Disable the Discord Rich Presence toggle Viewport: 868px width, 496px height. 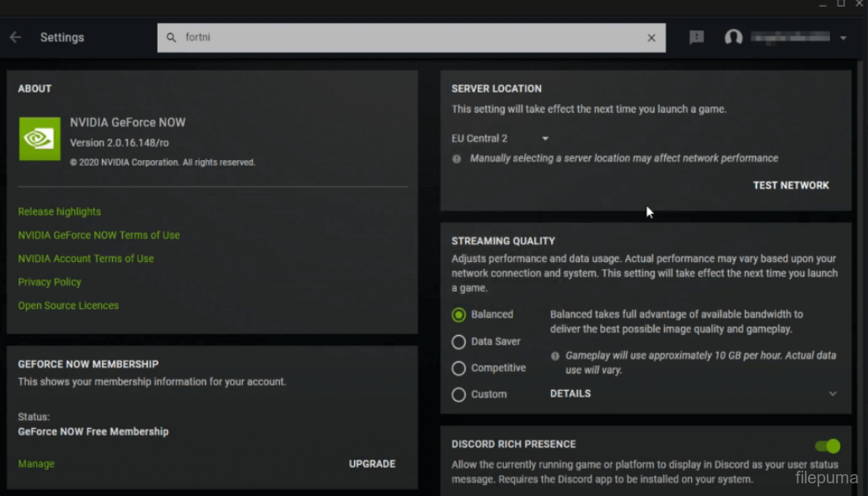tap(828, 445)
